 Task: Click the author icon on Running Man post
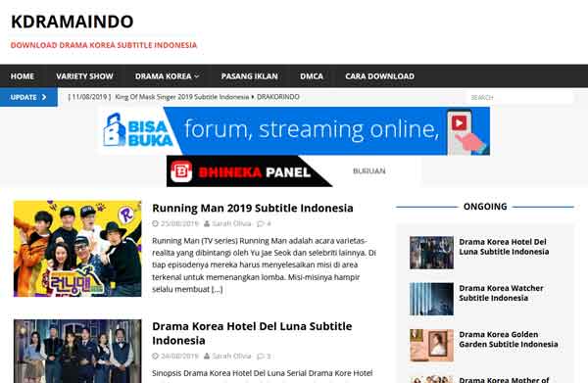click(x=207, y=223)
